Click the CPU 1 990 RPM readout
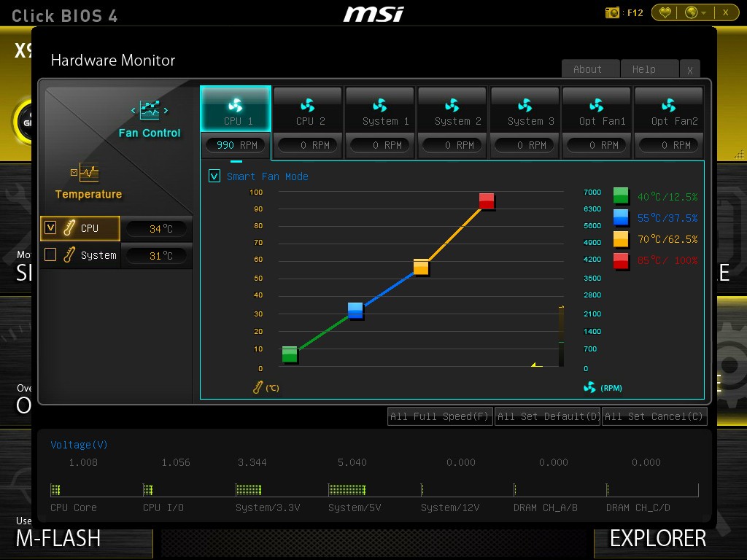 click(x=236, y=145)
